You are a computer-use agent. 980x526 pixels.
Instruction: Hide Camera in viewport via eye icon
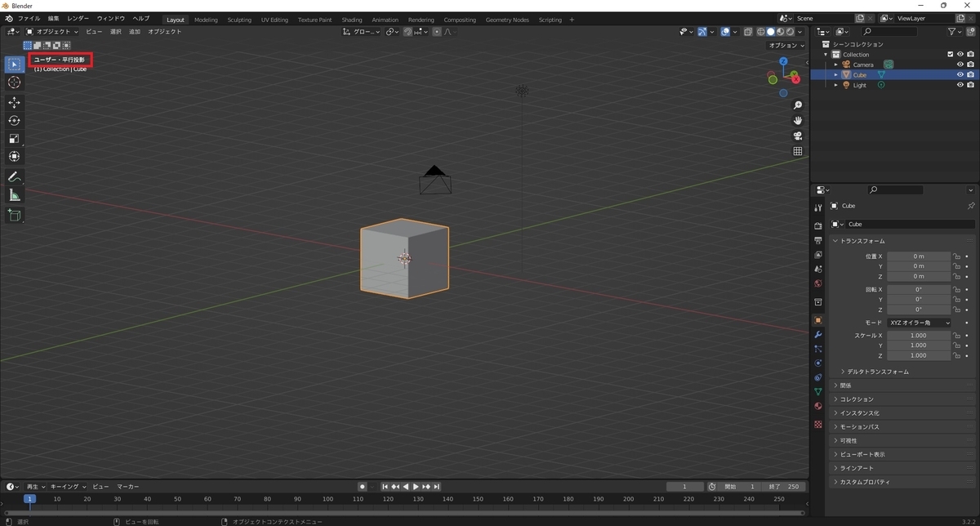960,65
